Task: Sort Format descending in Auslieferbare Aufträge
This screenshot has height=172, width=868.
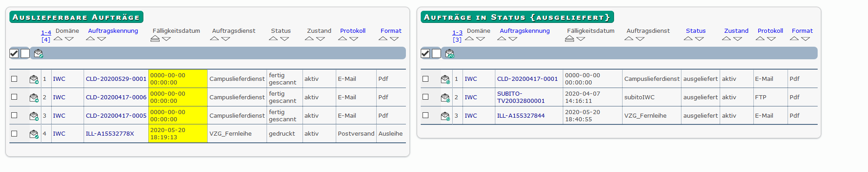Action: pyautogui.click(x=394, y=39)
